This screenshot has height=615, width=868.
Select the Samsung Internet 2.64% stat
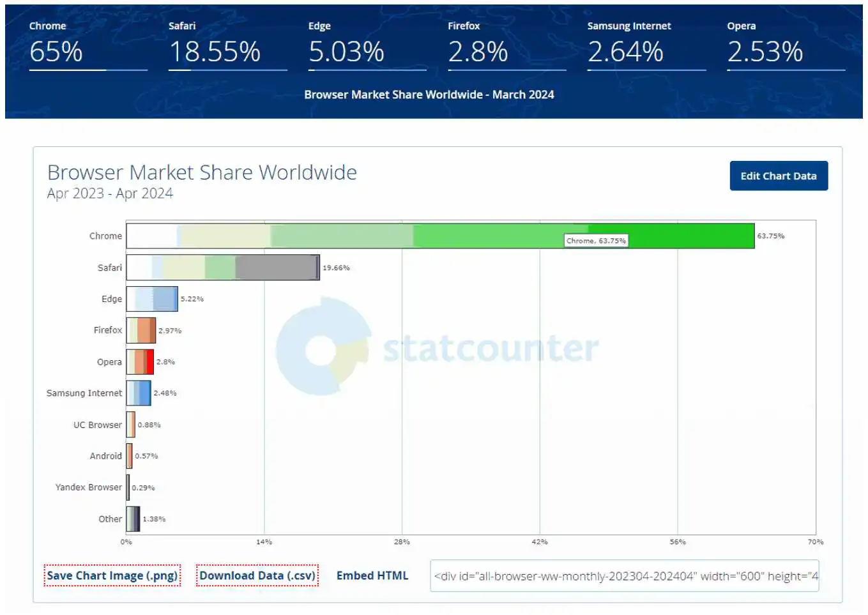coord(646,45)
